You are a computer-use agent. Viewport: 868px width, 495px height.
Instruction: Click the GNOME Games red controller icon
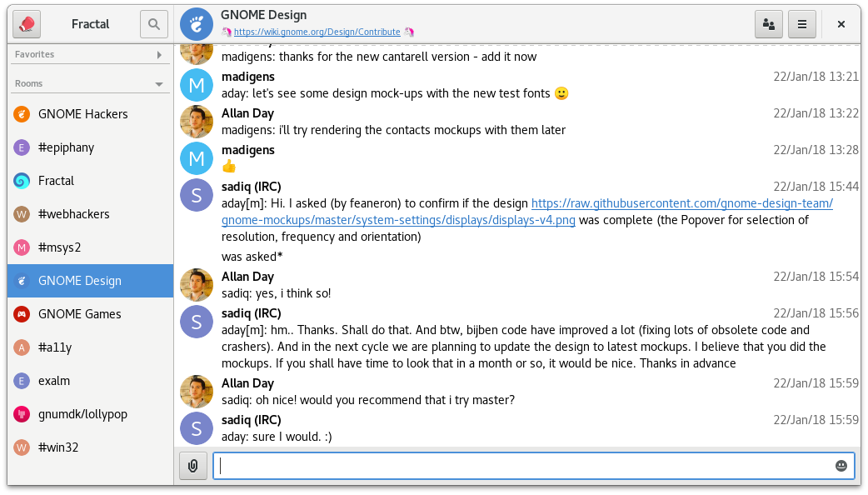(x=22, y=314)
